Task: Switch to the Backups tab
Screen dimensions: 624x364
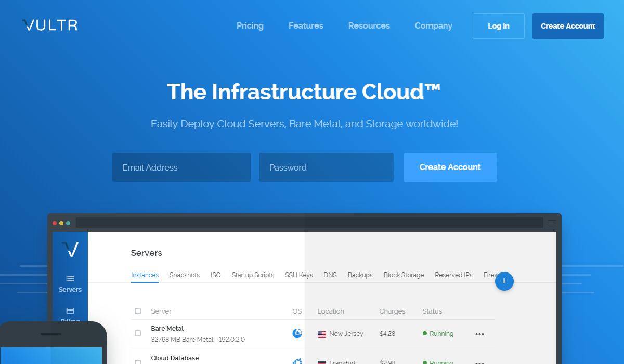Action: pyautogui.click(x=360, y=275)
